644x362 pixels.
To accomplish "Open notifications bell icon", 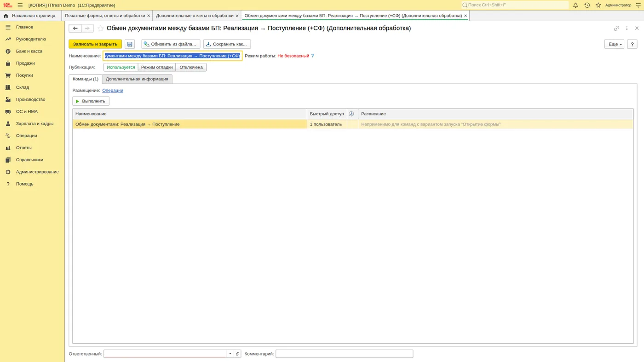I will [x=575, y=5].
